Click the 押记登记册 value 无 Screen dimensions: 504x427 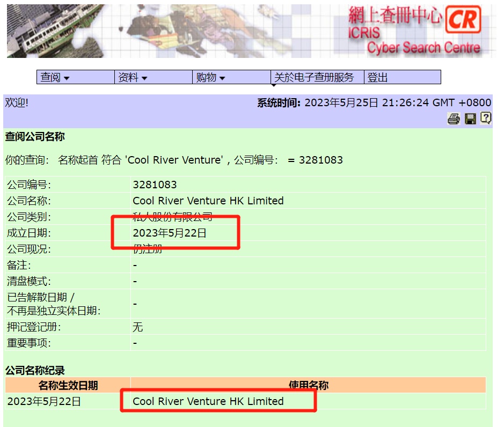[137, 327]
